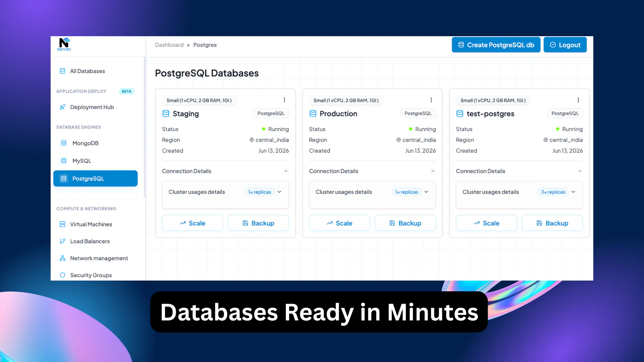Expand Cluster usages details for test-postgres
The height and width of the screenshot is (362, 644).
point(573,192)
